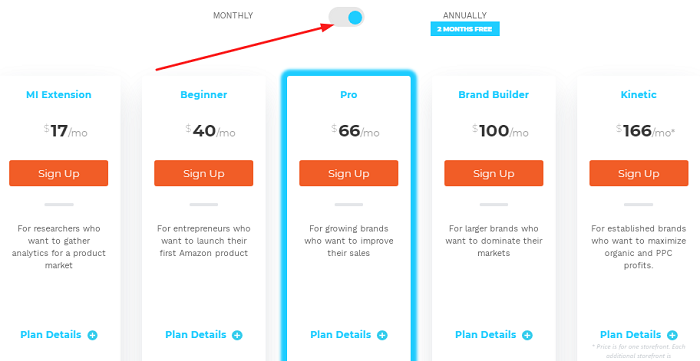Sign Up for the Kinetic plan
Screen dimensions: 700x361
click(639, 173)
